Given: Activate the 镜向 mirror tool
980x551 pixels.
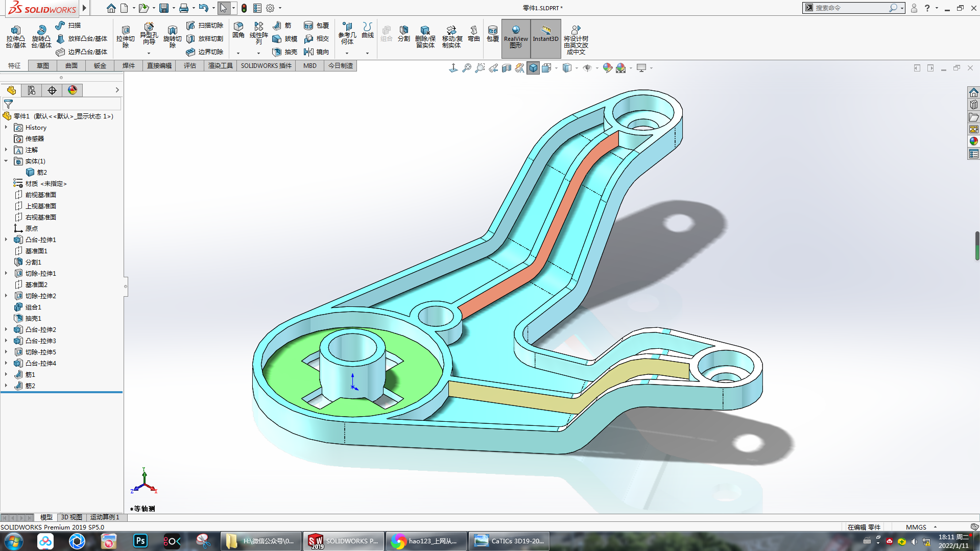Looking at the screenshot, I should click(316, 52).
